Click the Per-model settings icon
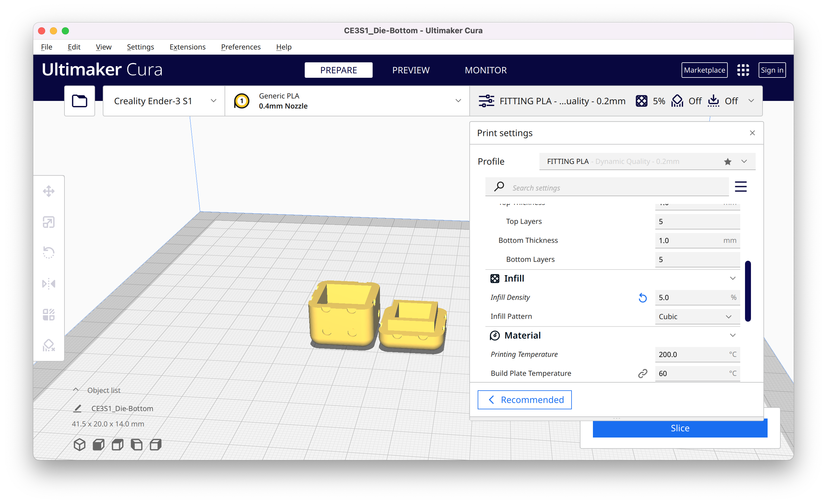Image resolution: width=827 pixels, height=504 pixels. [x=49, y=313]
